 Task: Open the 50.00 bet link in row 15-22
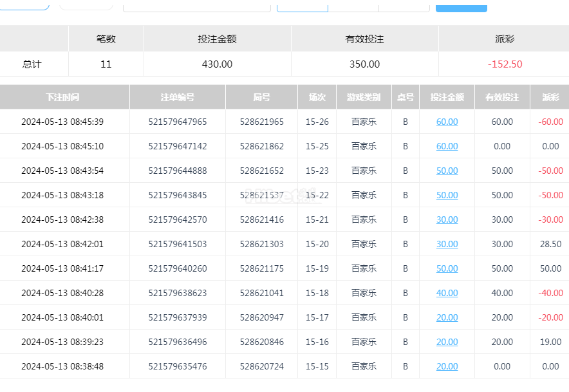tap(447, 195)
